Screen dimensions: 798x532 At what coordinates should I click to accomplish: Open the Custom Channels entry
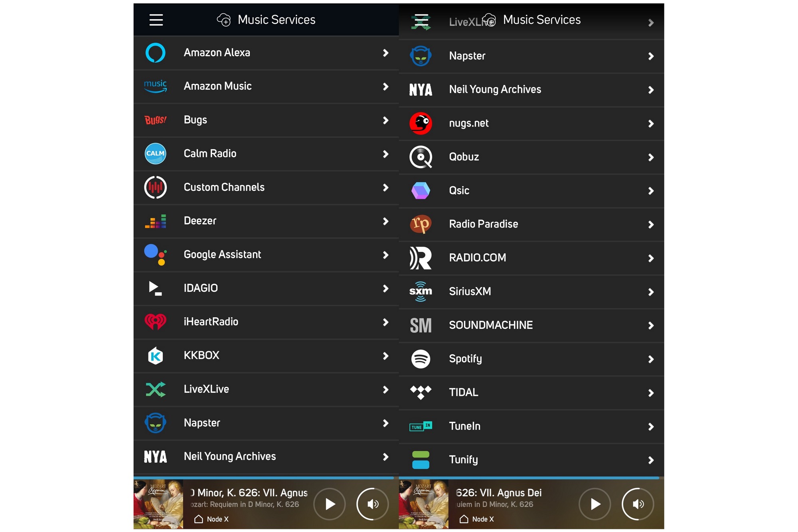[266, 187]
